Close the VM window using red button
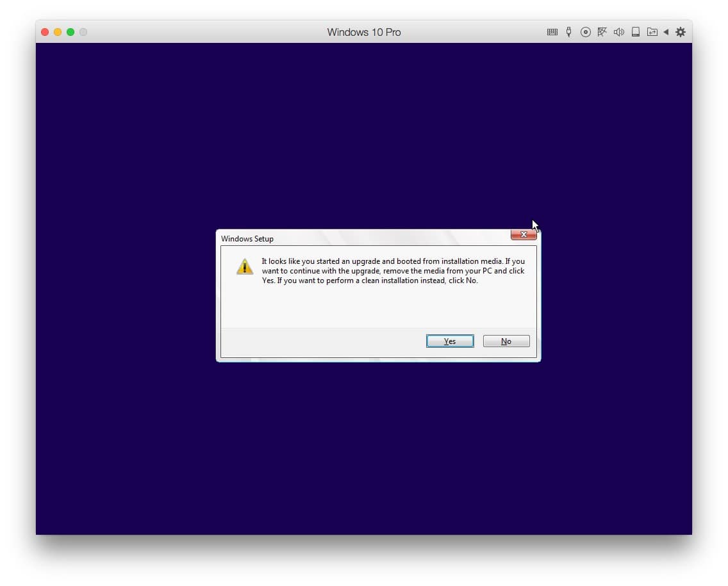The height and width of the screenshot is (586, 728). [45, 32]
